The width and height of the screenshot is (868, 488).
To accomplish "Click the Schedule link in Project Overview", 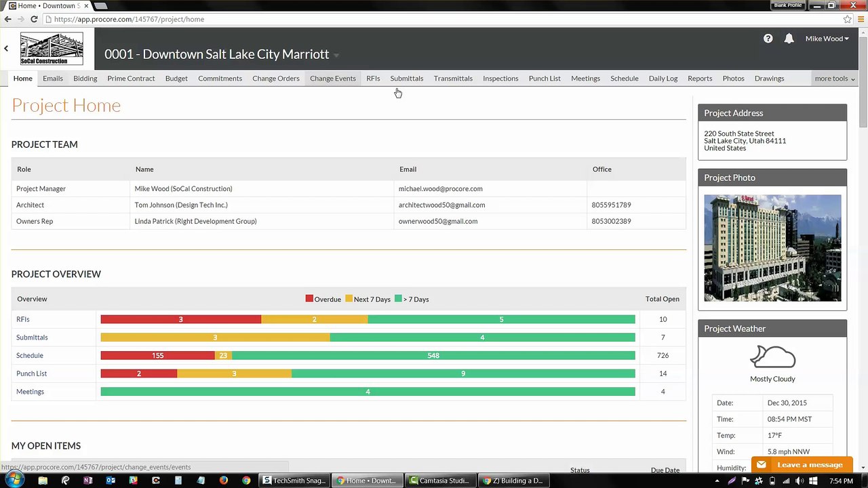I will tap(30, 355).
